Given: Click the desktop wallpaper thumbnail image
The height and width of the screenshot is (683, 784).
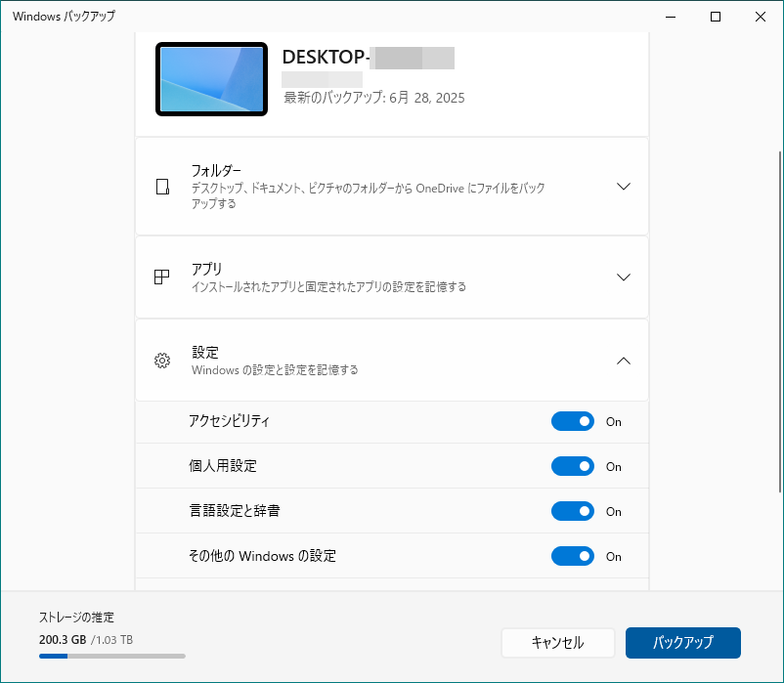Looking at the screenshot, I should (212, 80).
